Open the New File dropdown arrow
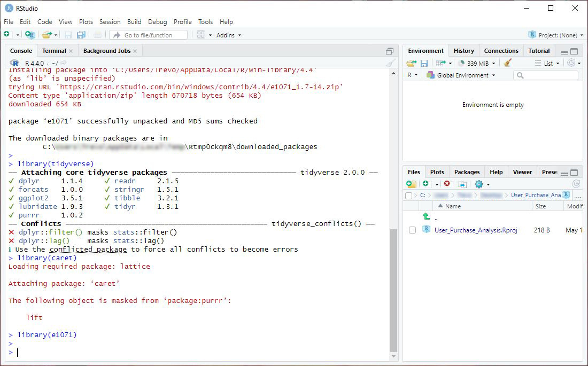The image size is (588, 366). pyautogui.click(x=18, y=35)
